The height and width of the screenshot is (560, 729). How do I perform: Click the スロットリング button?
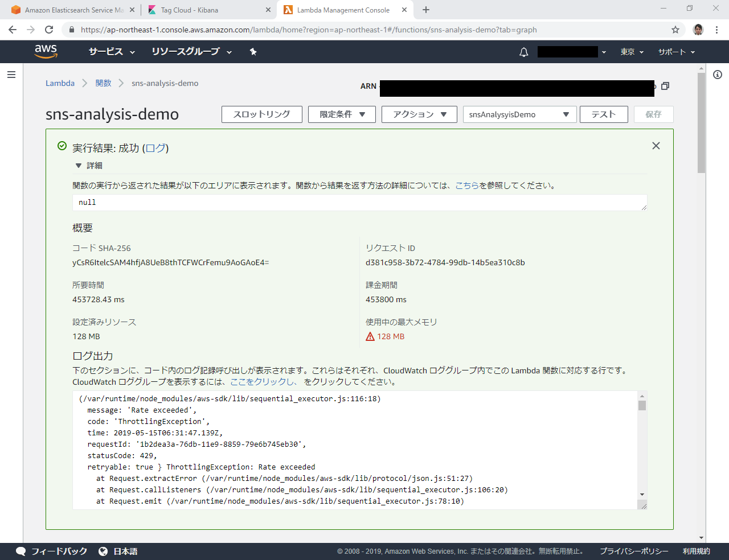pos(261,114)
